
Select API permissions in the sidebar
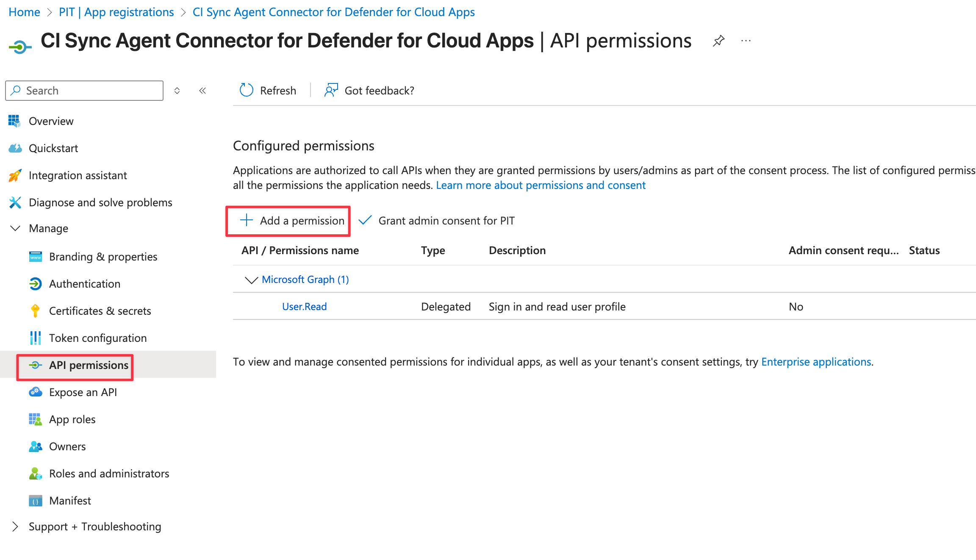click(x=89, y=365)
